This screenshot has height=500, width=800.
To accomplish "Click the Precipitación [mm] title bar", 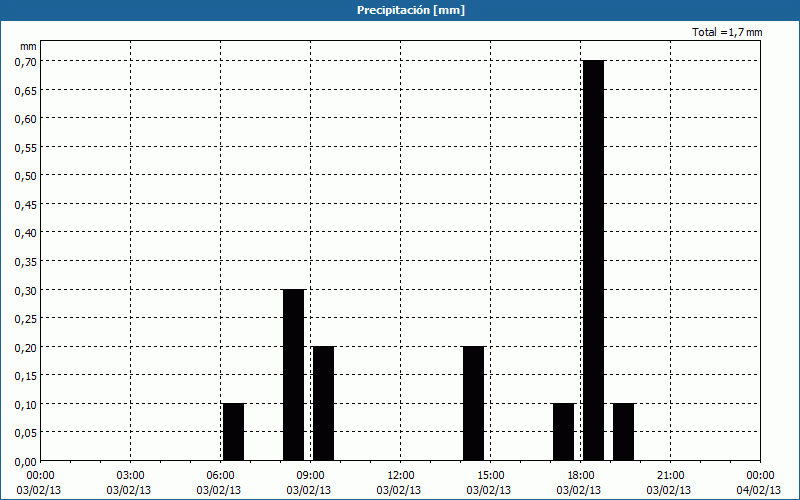I will 400,10.
